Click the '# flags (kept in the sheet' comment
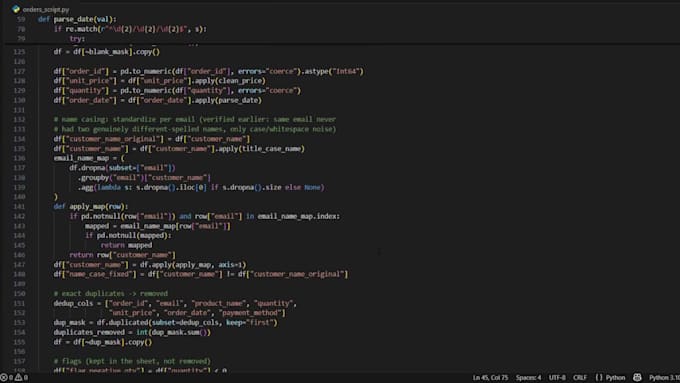 (132, 361)
